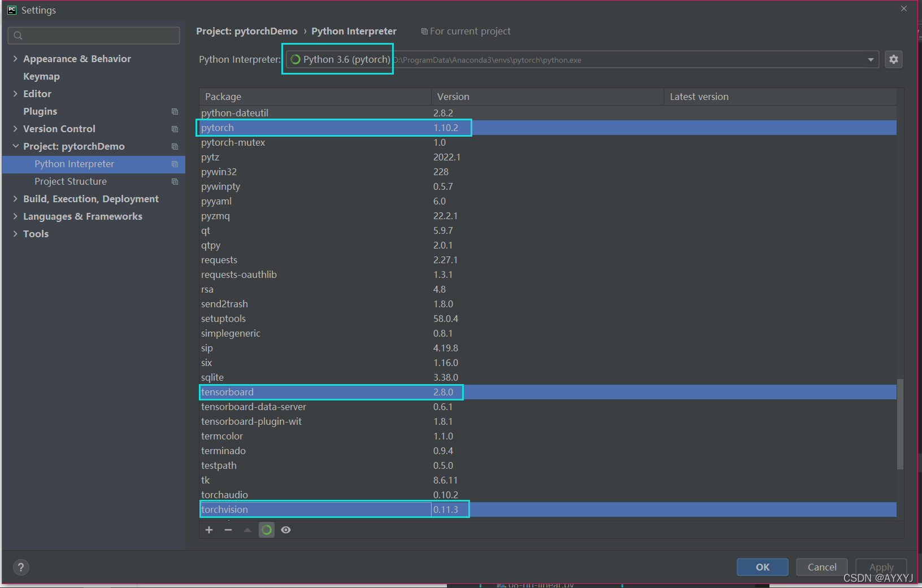The width and height of the screenshot is (922, 588).
Task: Select the pytz package row
Action: coord(548,157)
